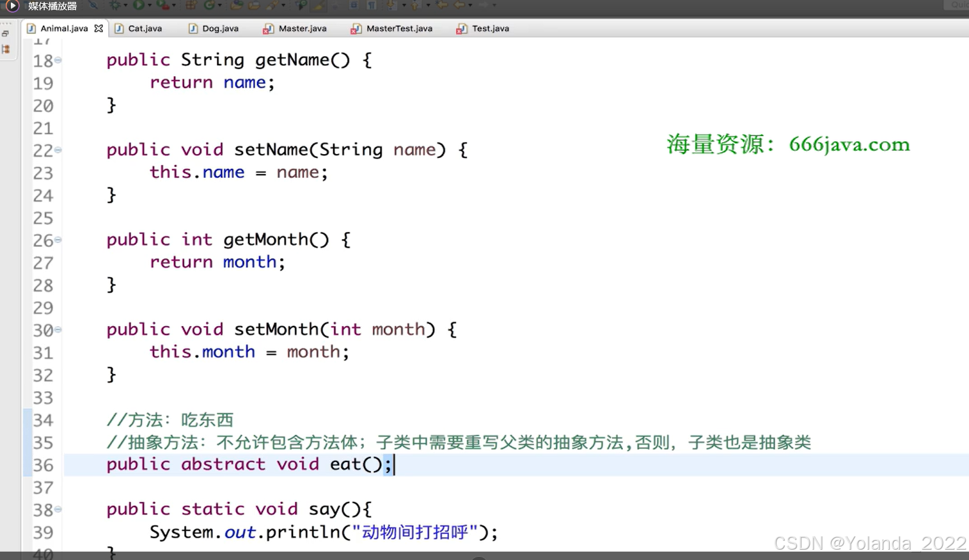Screen dimensions: 969x560
Task: Switch to the Test.java tab
Action: [x=491, y=28]
